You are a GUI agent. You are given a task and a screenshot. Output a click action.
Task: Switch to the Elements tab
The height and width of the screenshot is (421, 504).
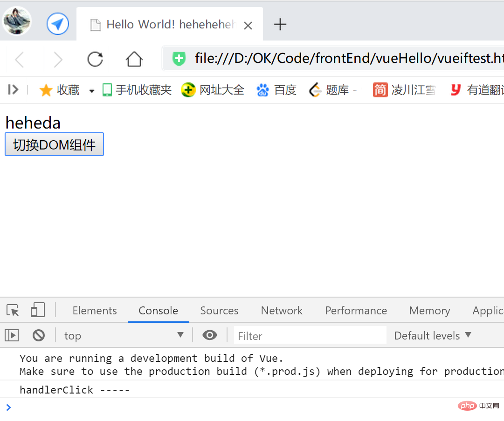pos(94,310)
